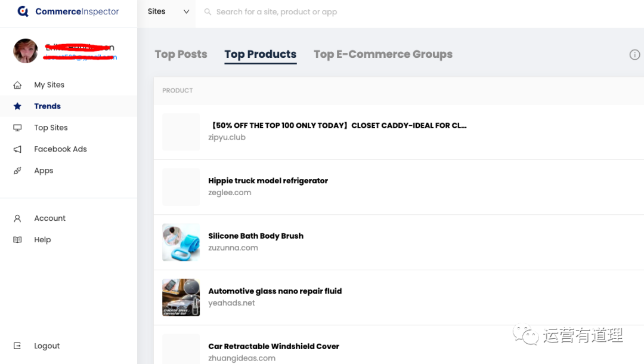Image resolution: width=644 pixels, height=364 pixels.
Task: Click the Trends star icon
Action: tap(17, 106)
